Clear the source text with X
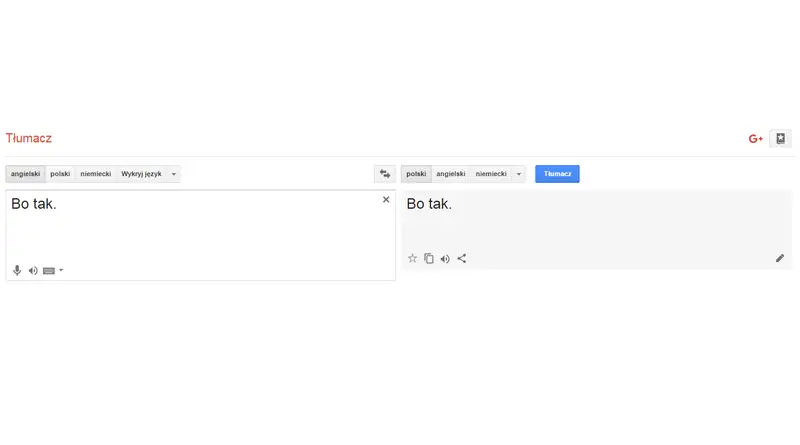Screen dimensions: 800x445 coord(386,200)
